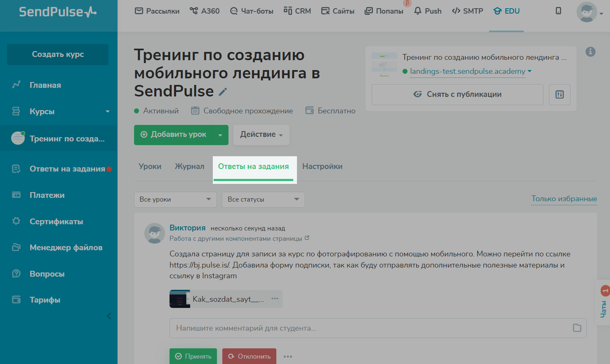Expand the Все уроки dropdown
Screen dimensions: 610x364
(x=175, y=200)
